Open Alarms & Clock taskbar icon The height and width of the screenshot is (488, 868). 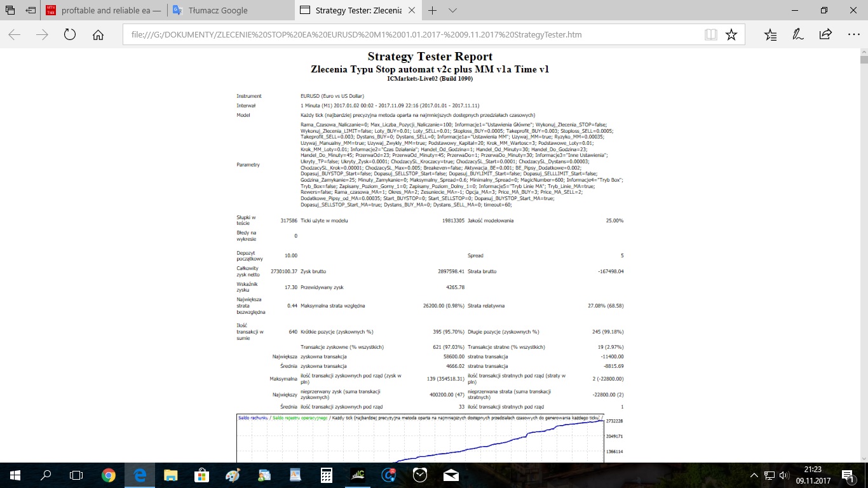[x=420, y=475]
